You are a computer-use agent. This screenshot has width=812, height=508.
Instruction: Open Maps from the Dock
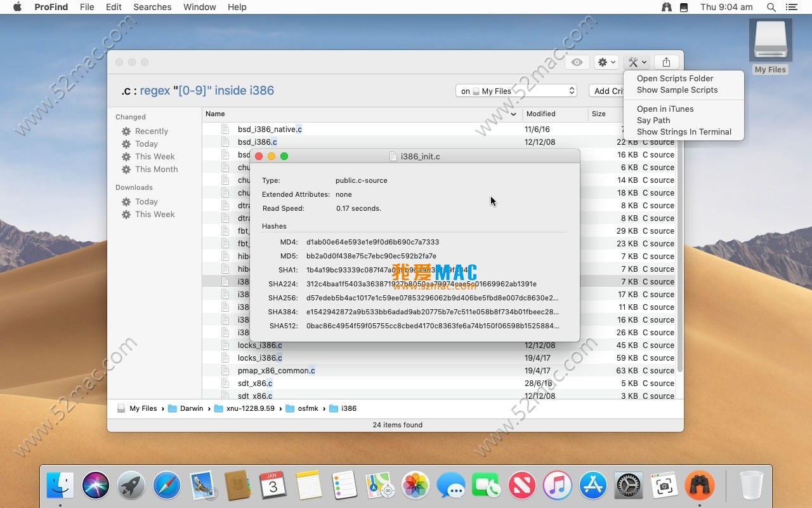point(380,486)
